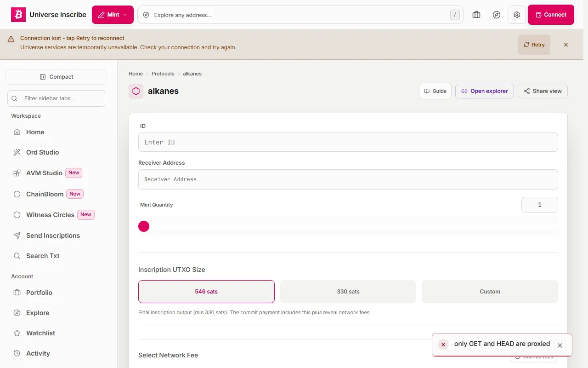The width and height of the screenshot is (588, 368).
Task: Click the Search Txt magnifier icon
Action: 17,256
